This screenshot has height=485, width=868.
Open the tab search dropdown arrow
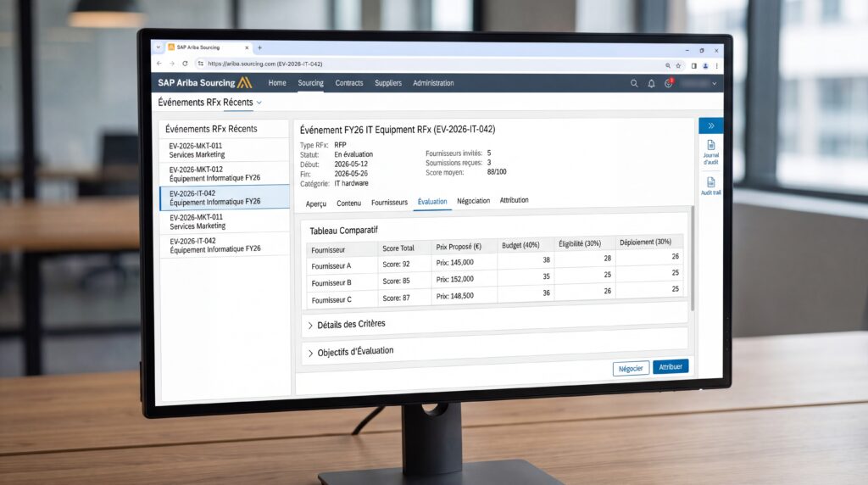159,47
